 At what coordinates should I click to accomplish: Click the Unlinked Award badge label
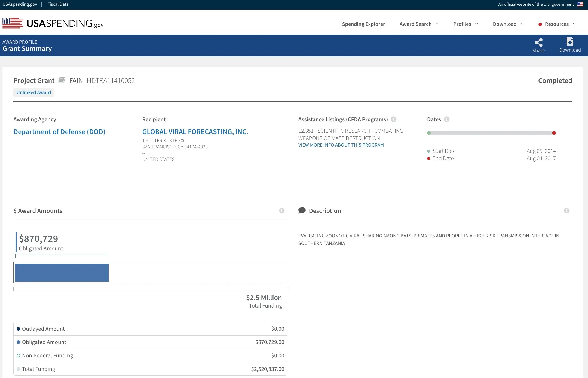pyautogui.click(x=34, y=92)
